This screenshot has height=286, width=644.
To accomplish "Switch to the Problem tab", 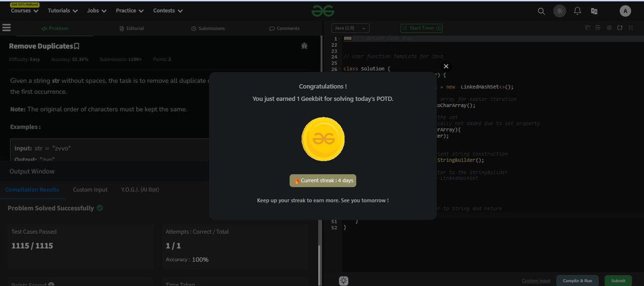I will [55, 28].
